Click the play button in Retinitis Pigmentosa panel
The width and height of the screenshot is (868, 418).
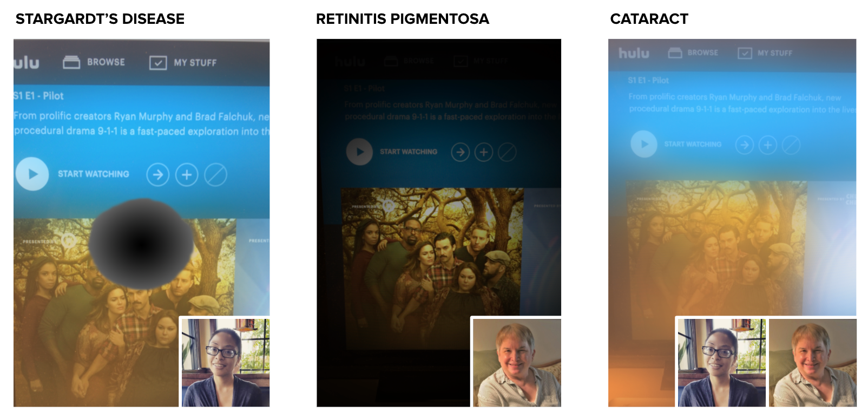click(x=359, y=152)
